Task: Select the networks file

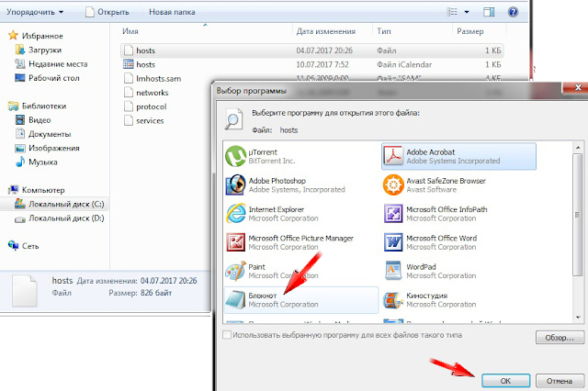Action: [x=146, y=93]
